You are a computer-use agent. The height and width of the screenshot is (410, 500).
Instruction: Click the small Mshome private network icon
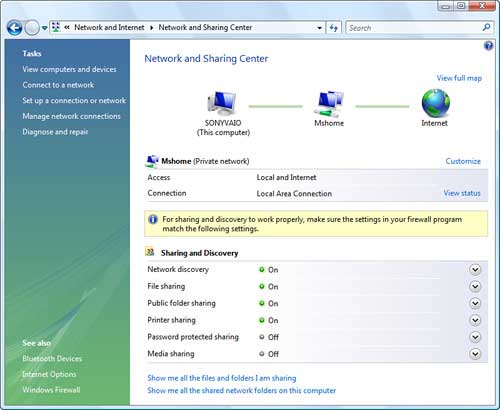[152, 161]
